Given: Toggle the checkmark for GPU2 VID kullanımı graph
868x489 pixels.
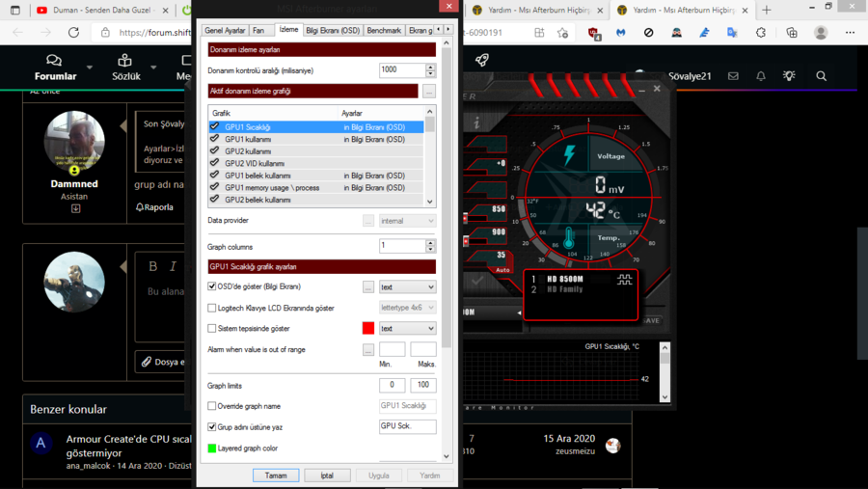Looking at the screenshot, I should [215, 163].
